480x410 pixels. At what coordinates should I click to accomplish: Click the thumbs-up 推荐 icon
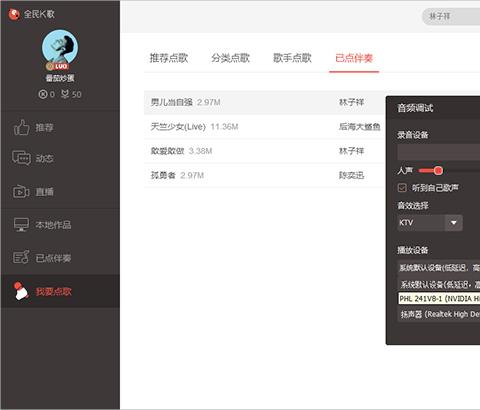(x=21, y=127)
